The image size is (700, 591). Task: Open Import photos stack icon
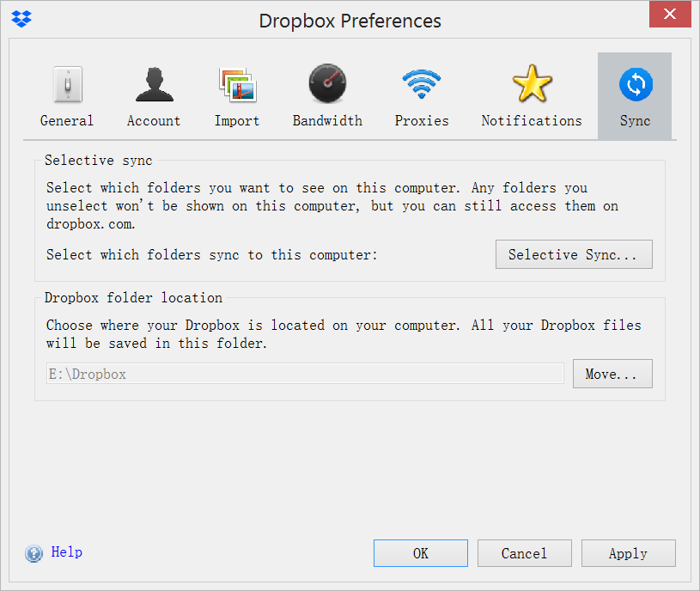[x=237, y=84]
